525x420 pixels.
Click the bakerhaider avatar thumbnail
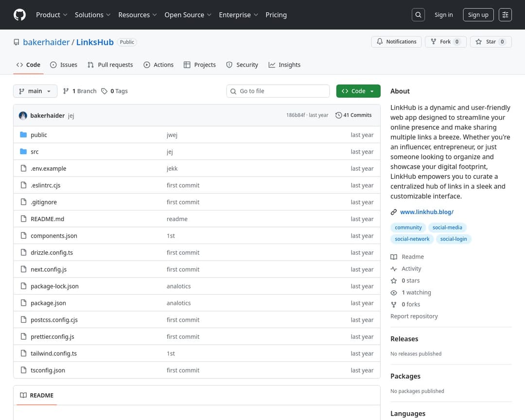tap(23, 116)
